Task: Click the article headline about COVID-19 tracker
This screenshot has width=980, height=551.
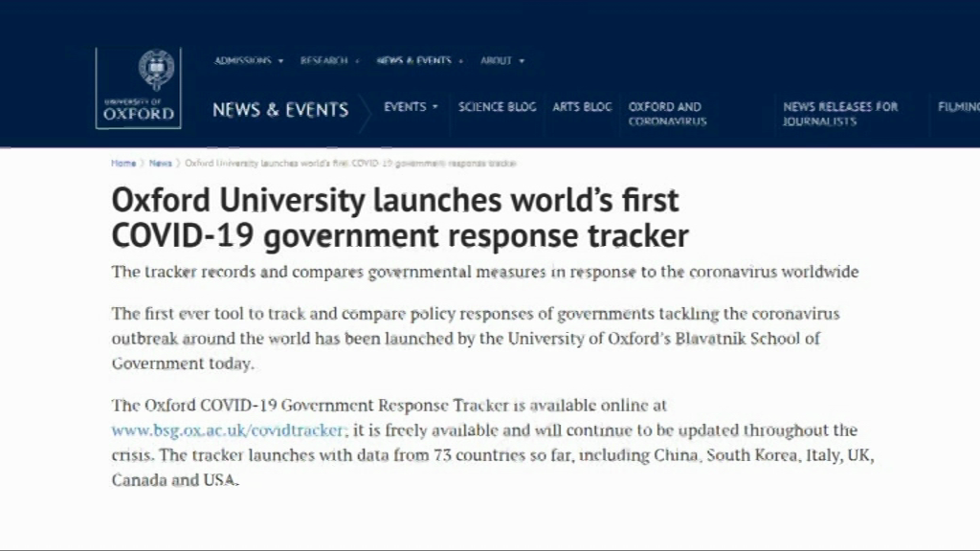Action: 399,217
